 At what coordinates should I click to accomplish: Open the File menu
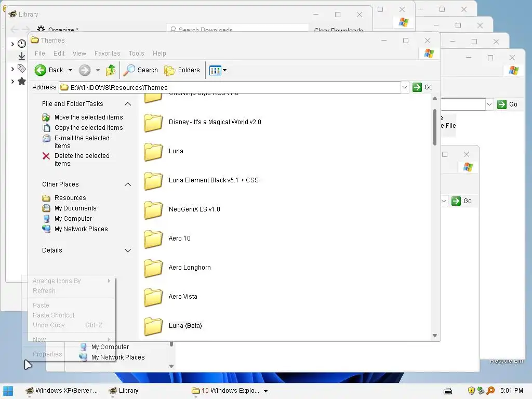[x=39, y=54]
